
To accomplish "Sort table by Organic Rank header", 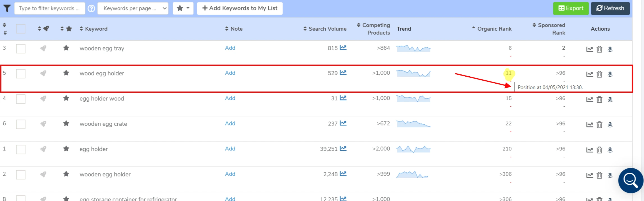I will pyautogui.click(x=492, y=29).
